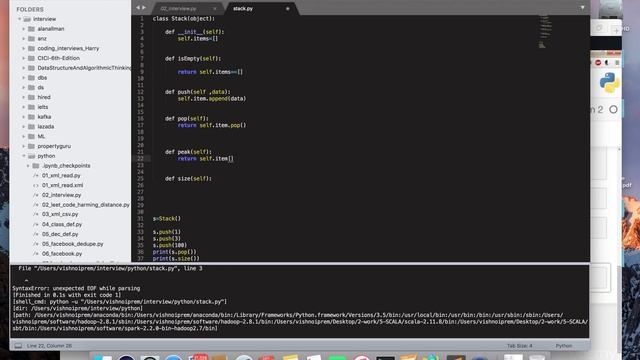Click the 'class Stack(object):' code line

tap(184, 19)
